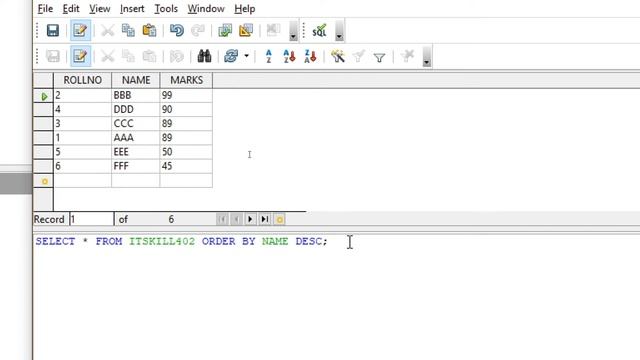Click the cell containing DDD
The width and height of the screenshot is (640, 360).
[x=136, y=109]
